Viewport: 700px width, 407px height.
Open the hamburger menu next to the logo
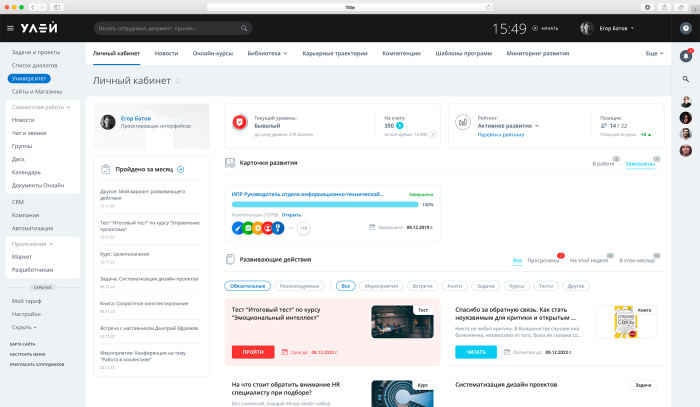[x=13, y=28]
